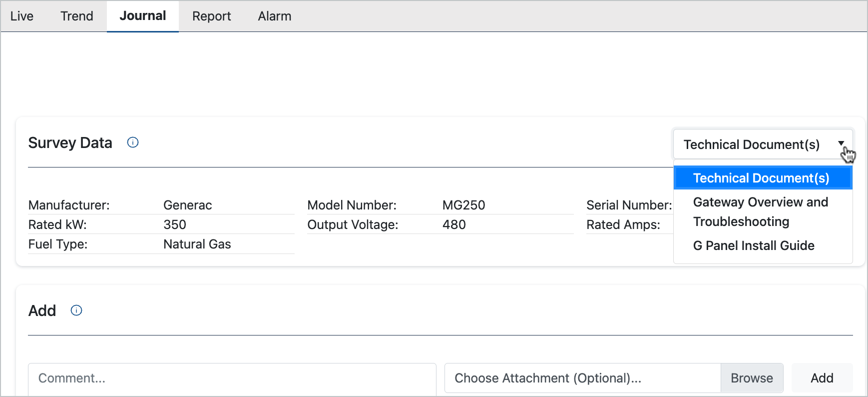Click the Survey Data info icon
This screenshot has height=397, width=868.
tap(133, 142)
